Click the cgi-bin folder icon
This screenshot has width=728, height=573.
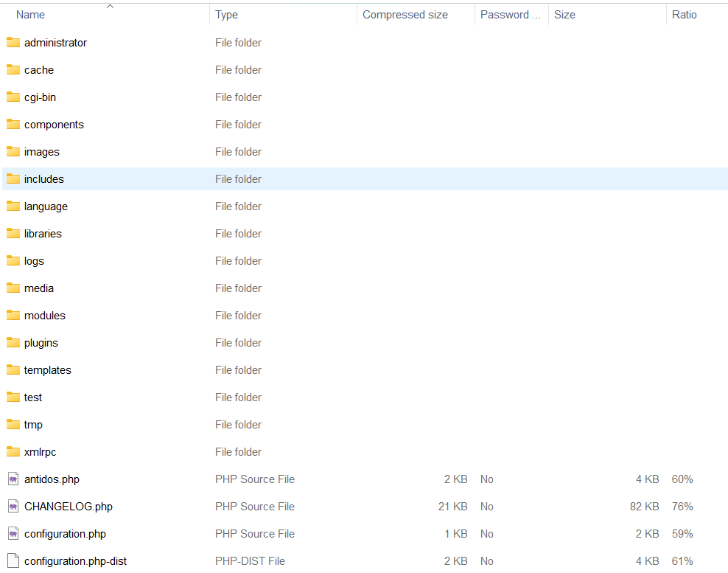coord(13,97)
